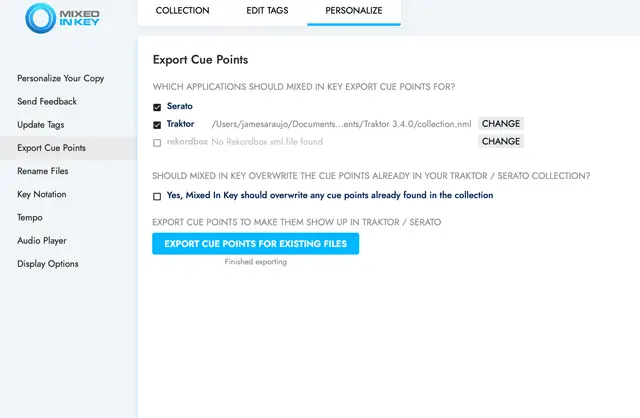
Task: Show Display Options page
Action: click(47, 264)
